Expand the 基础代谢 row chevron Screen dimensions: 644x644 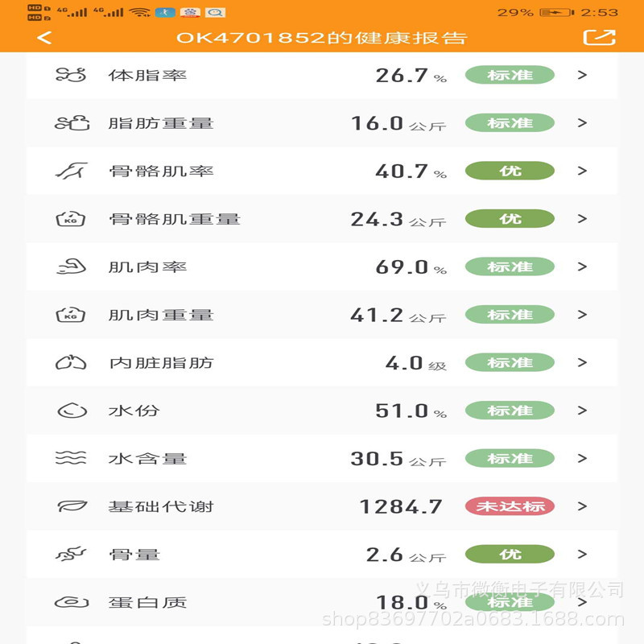(583, 506)
